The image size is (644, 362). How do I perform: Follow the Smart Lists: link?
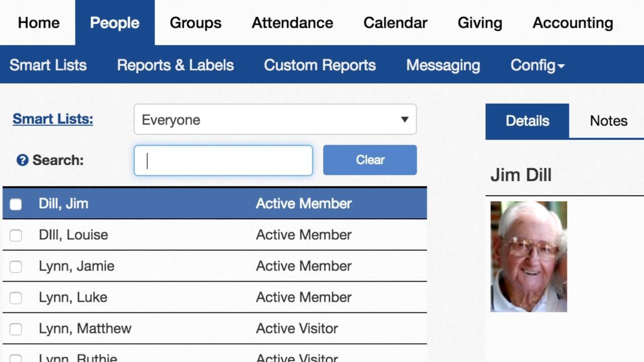pos(53,119)
